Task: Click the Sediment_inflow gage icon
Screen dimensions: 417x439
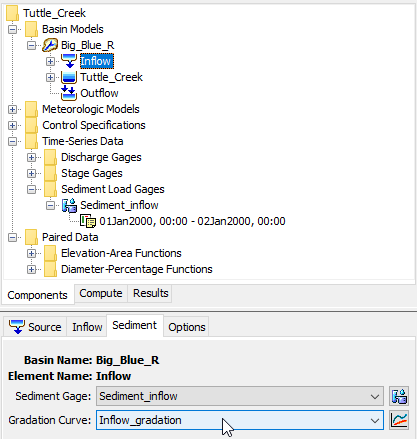Action: [x=69, y=205]
